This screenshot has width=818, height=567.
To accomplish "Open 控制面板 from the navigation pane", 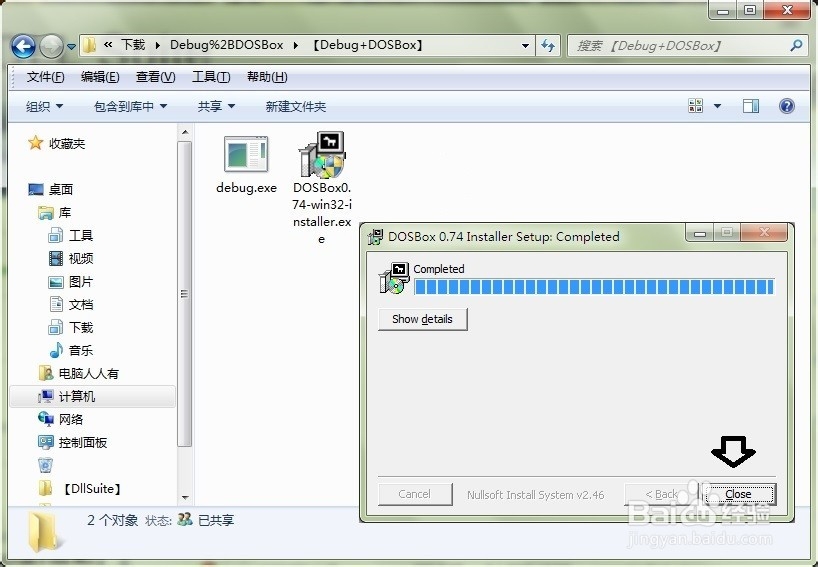I will click(x=82, y=442).
